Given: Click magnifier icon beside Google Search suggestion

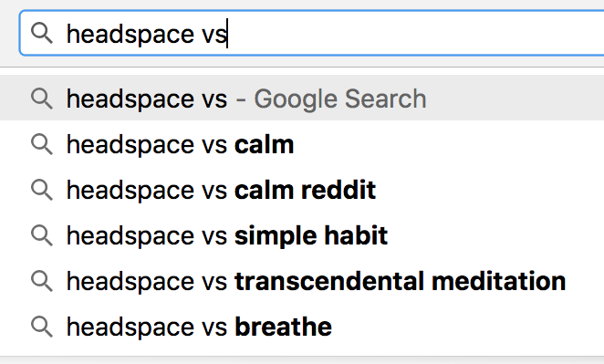Looking at the screenshot, I should click(x=42, y=99).
